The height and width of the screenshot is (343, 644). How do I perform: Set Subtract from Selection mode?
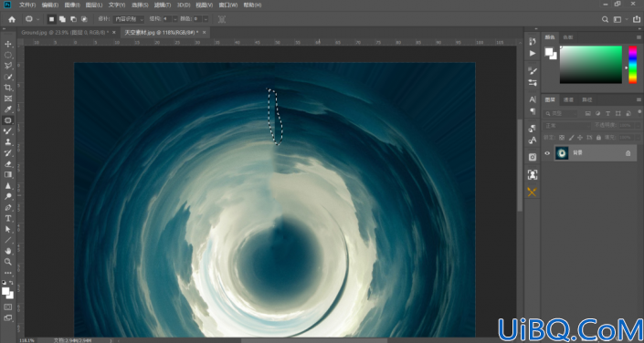click(73, 19)
